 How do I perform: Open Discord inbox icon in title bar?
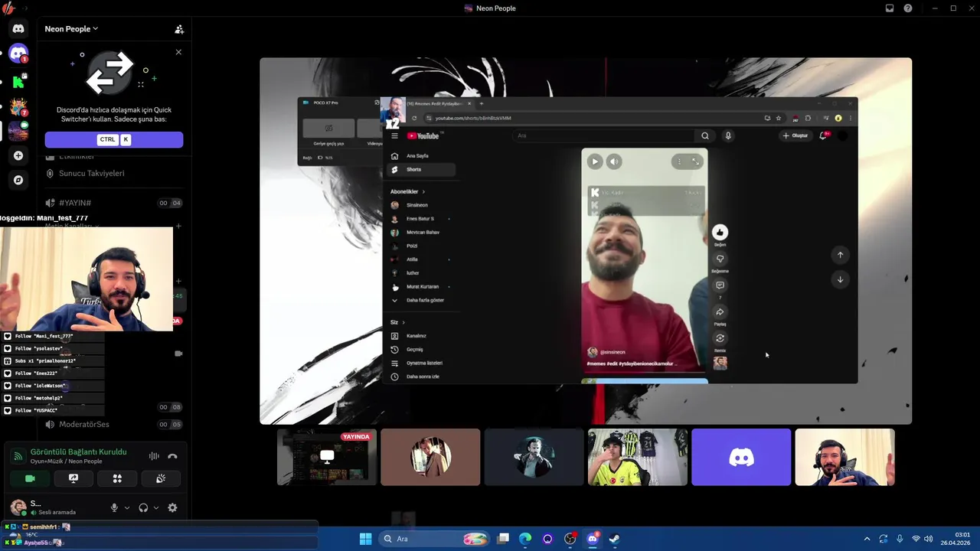point(889,8)
